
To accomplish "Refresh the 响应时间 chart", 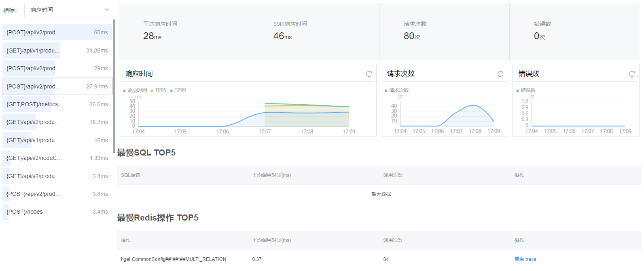I will click(369, 74).
